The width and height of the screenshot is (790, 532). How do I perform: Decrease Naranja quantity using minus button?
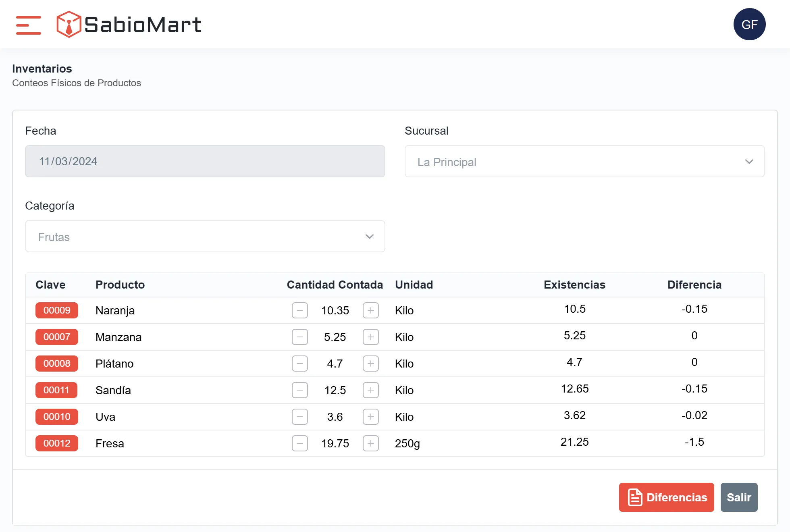pyautogui.click(x=299, y=310)
